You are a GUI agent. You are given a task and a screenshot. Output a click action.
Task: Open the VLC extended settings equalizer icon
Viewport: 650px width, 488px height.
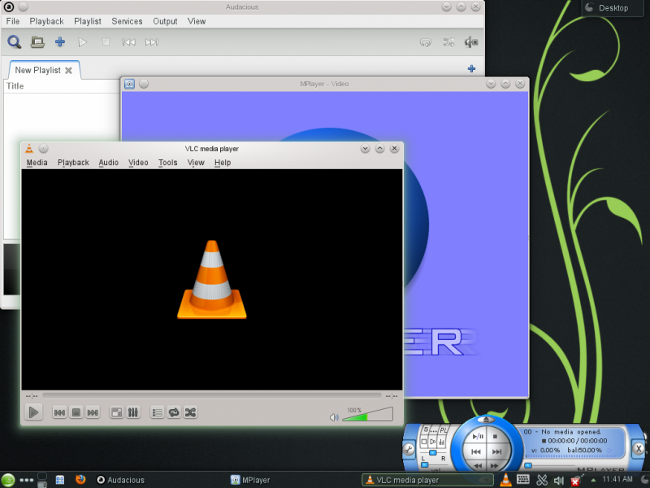(133, 412)
